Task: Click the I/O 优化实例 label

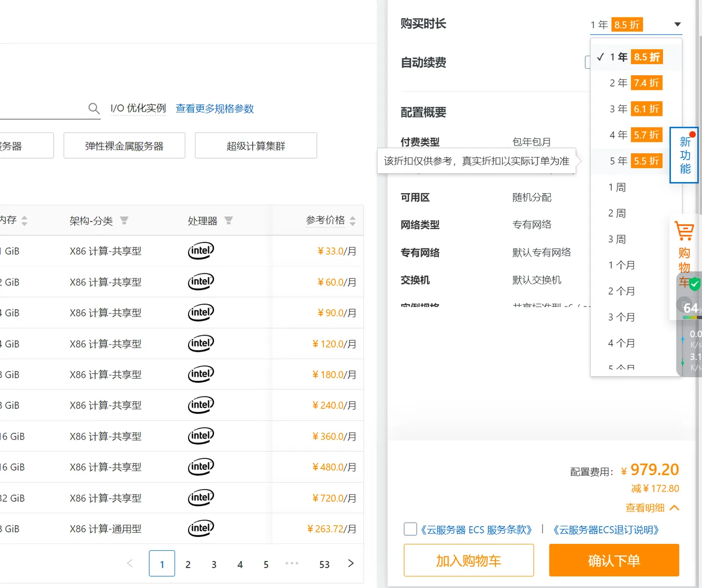Action: (x=138, y=108)
